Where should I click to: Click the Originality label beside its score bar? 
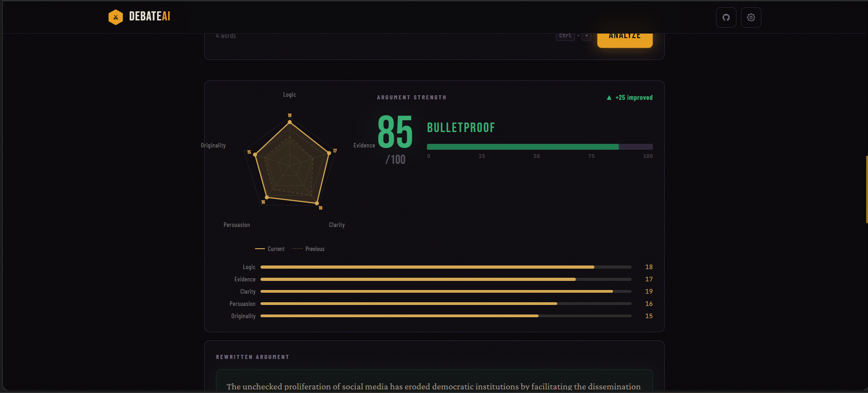click(x=243, y=316)
